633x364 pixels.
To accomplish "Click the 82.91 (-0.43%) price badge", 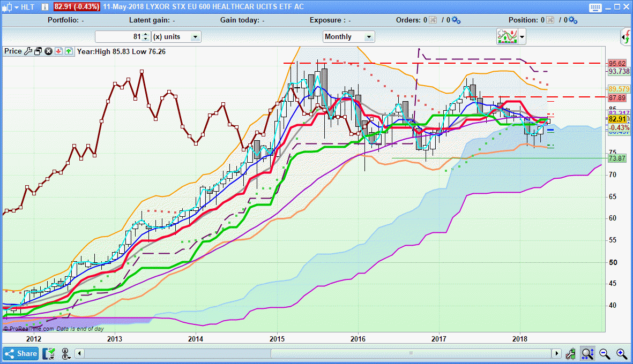I will point(77,7).
